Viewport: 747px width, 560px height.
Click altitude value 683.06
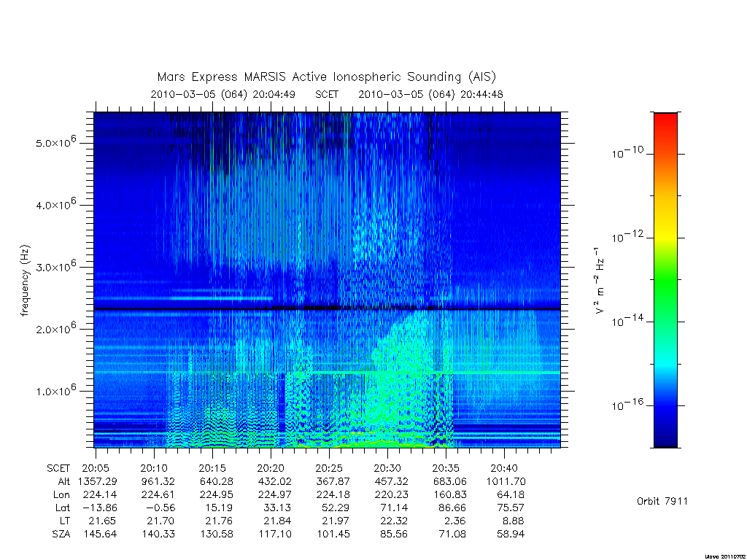449,481
